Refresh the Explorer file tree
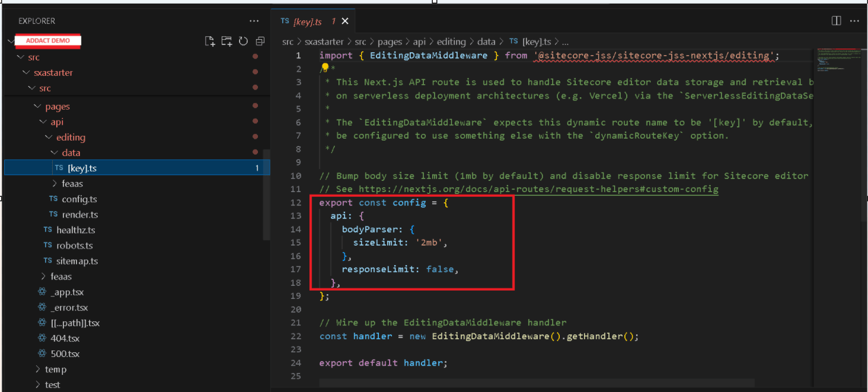This screenshot has height=392, width=868. [243, 41]
